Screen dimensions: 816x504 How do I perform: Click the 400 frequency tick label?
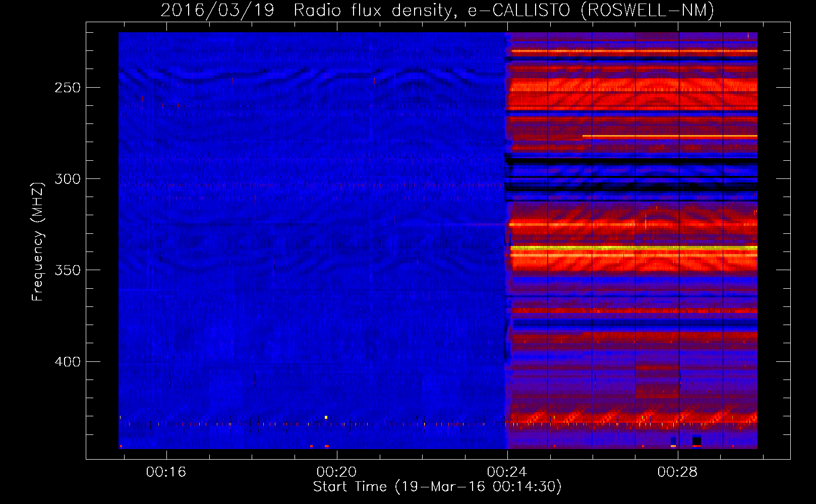pyautogui.click(x=68, y=362)
